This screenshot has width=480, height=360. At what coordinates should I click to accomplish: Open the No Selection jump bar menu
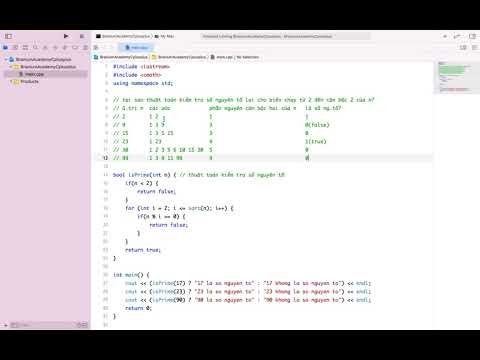[x=248, y=57]
